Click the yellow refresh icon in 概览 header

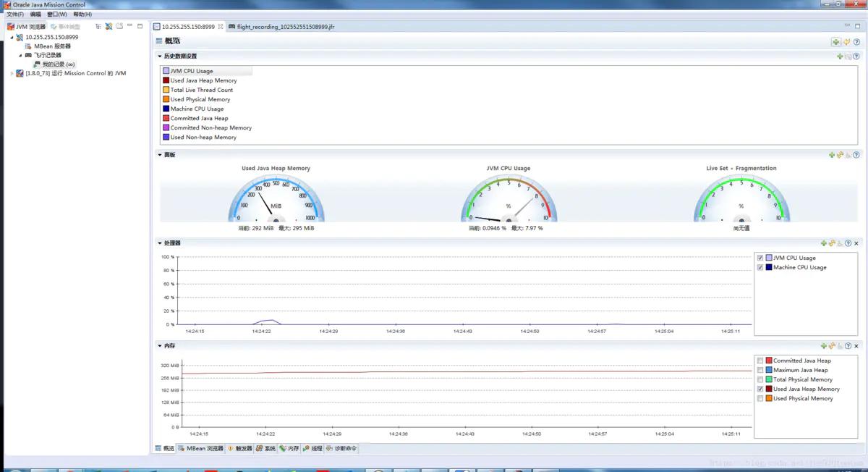tap(846, 42)
